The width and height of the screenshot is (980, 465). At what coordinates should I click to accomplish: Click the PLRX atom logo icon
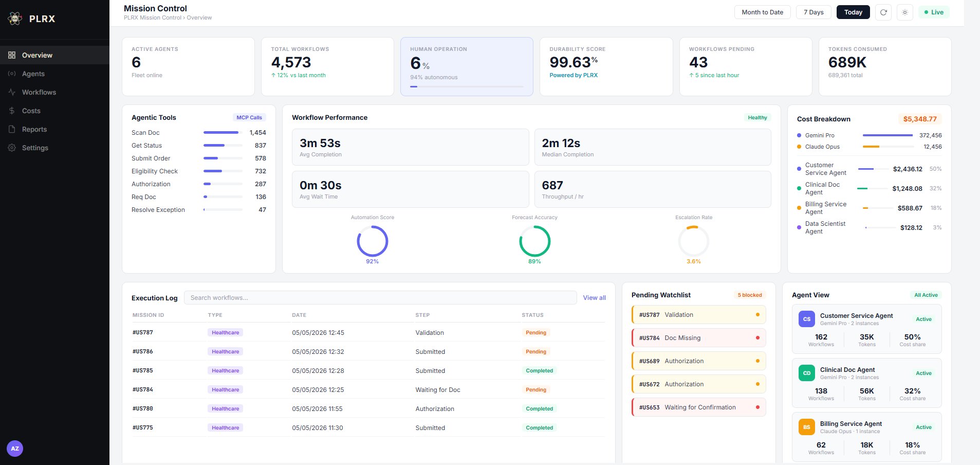(15, 19)
